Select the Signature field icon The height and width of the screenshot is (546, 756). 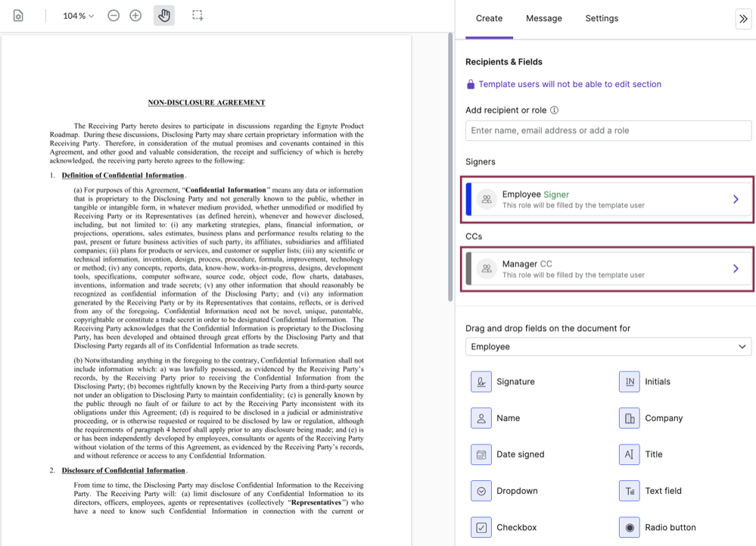[481, 382]
